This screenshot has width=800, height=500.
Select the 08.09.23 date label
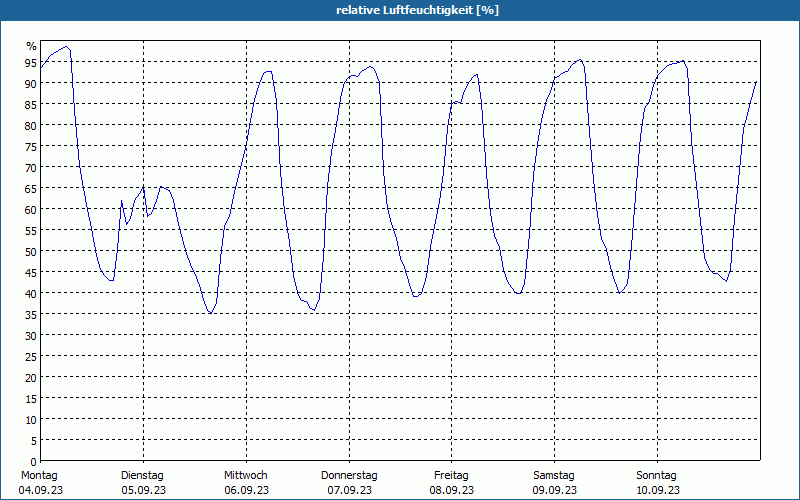452,490
